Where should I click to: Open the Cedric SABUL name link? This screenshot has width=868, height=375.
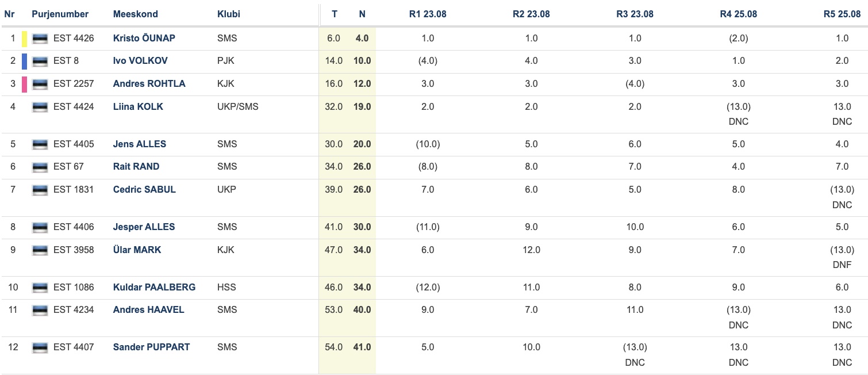(144, 189)
